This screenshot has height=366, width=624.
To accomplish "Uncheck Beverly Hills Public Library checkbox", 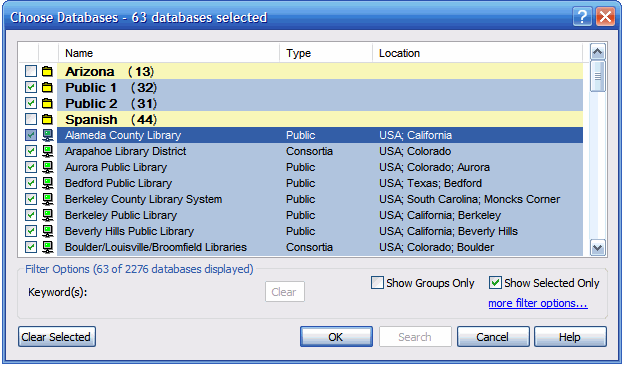I will 31,231.
